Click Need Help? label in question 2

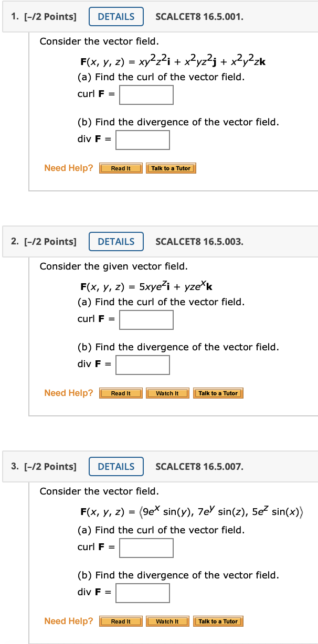pos(68,393)
